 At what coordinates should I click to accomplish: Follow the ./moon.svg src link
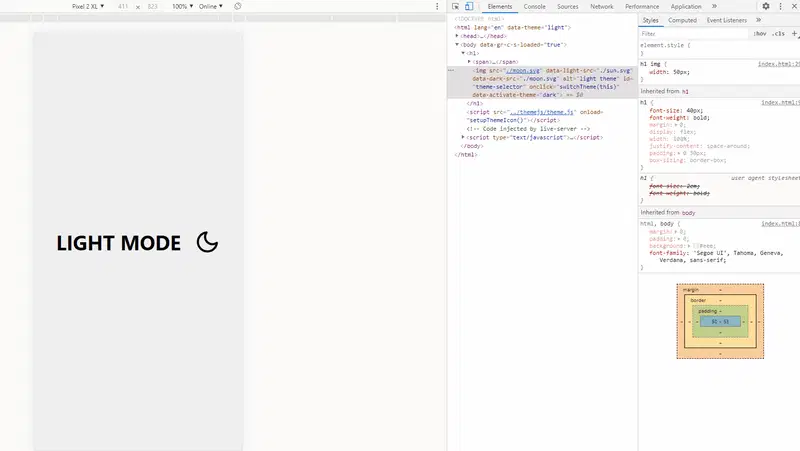point(522,70)
